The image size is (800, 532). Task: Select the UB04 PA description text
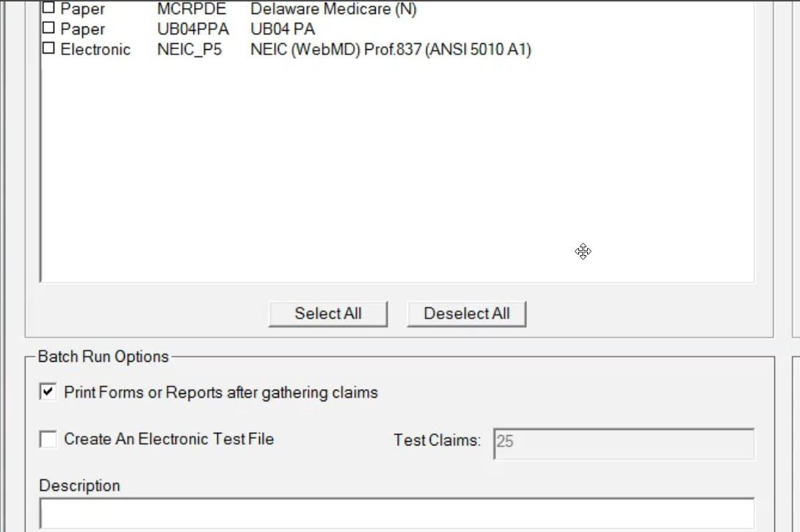[283, 29]
